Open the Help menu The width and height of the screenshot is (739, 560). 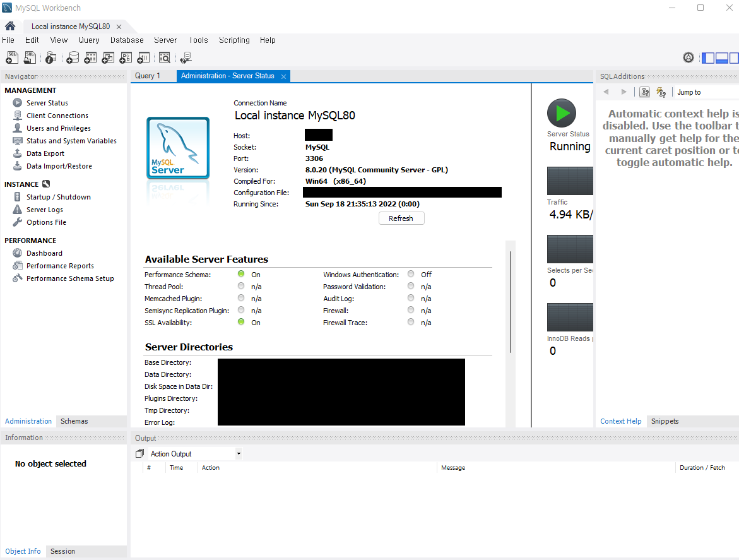[268, 40]
